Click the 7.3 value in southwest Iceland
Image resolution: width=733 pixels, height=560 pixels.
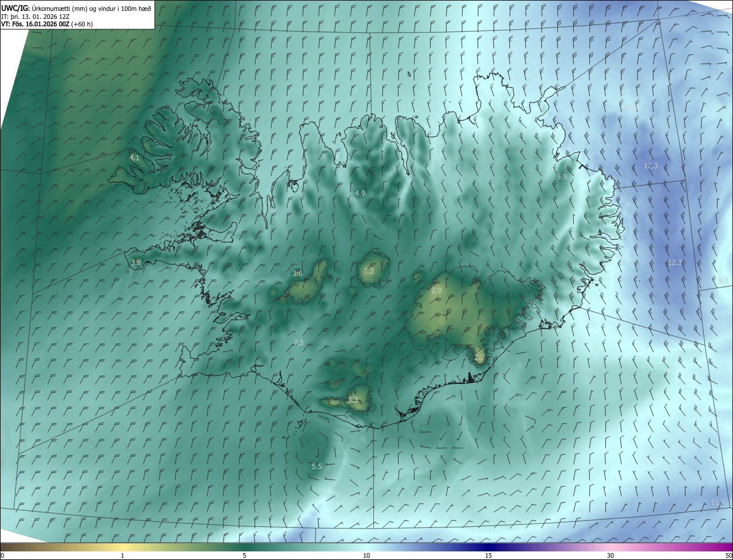[298, 342]
